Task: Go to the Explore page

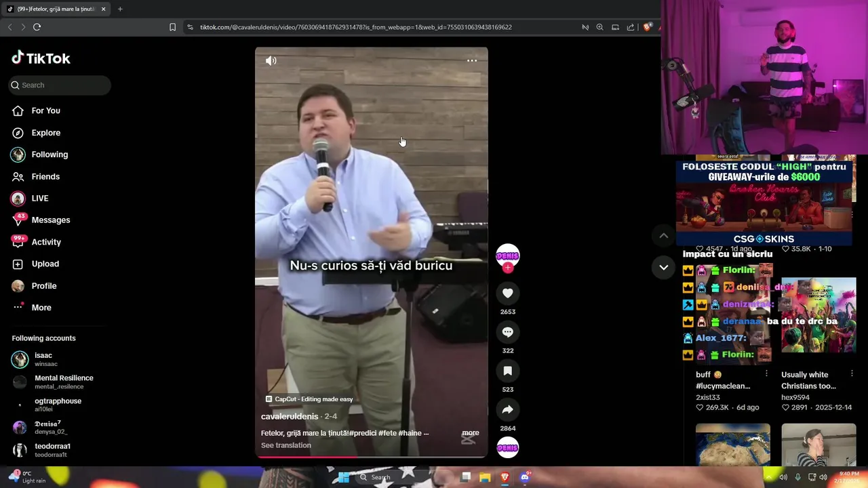Action: (37, 133)
